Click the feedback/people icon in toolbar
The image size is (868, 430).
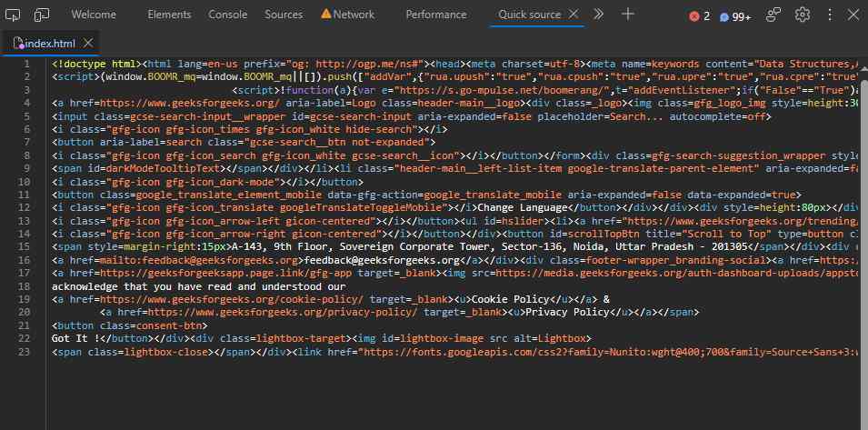(773, 15)
